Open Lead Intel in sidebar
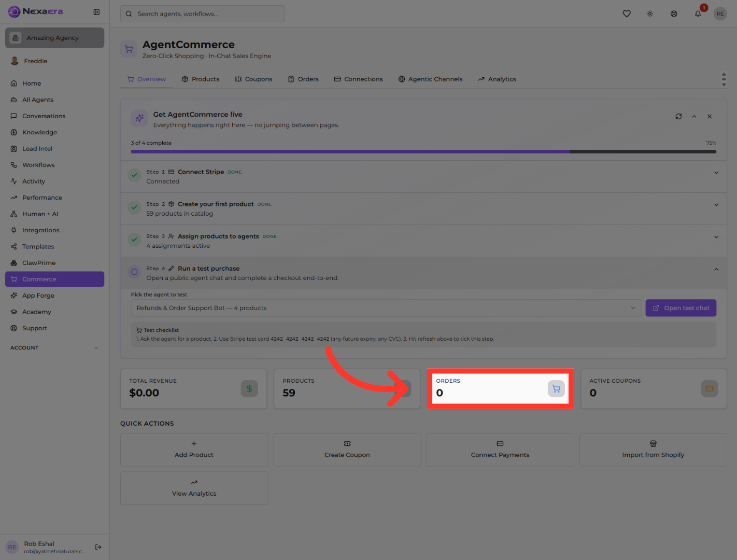Screen dimensions: 737x560 tap(54, 149)
